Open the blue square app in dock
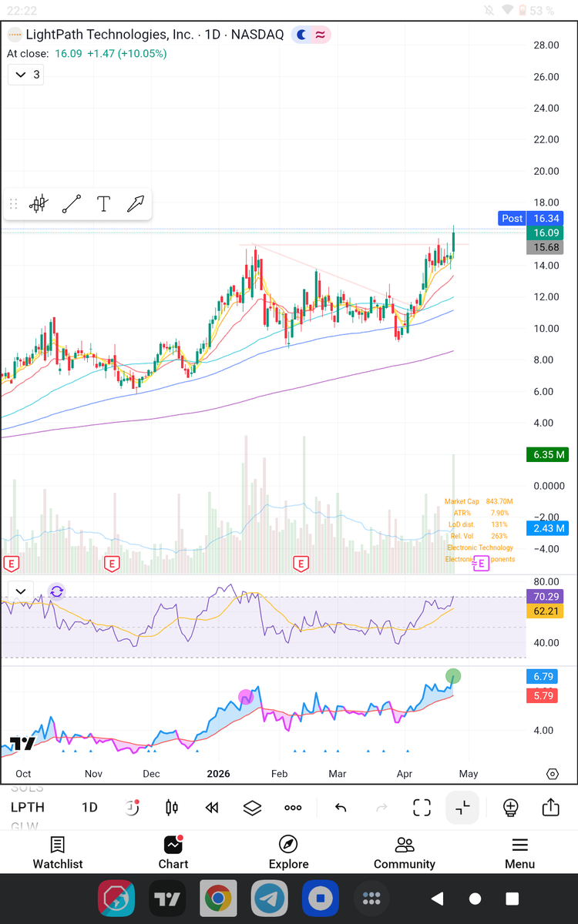Screen dimensions: 578x924 point(320,899)
